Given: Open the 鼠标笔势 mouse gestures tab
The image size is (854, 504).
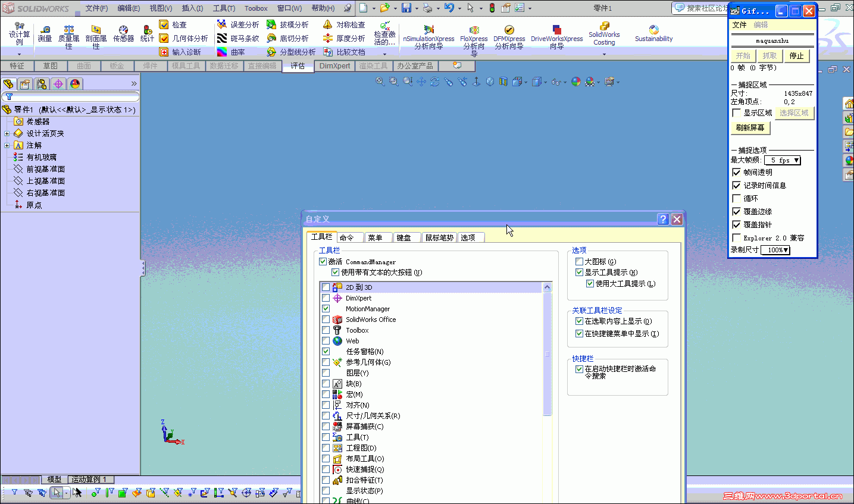Looking at the screenshot, I should click(x=439, y=237).
